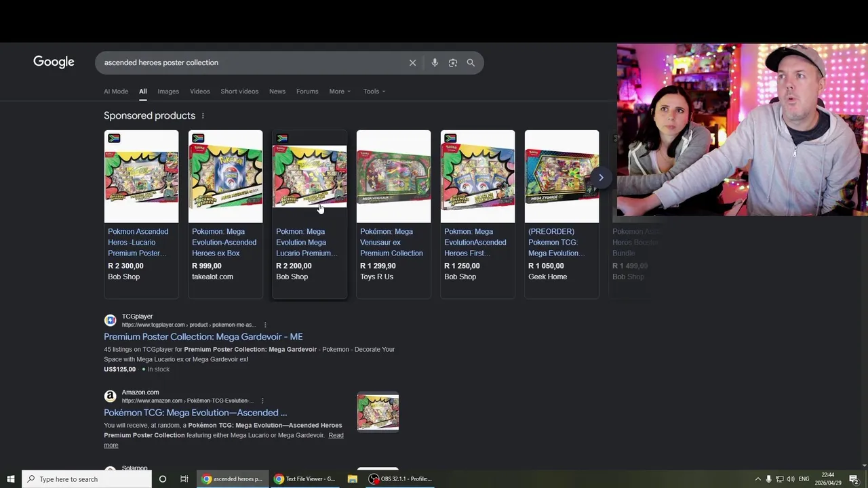Clear the search query with the X icon
The width and height of the screenshot is (868, 488).
tap(412, 62)
